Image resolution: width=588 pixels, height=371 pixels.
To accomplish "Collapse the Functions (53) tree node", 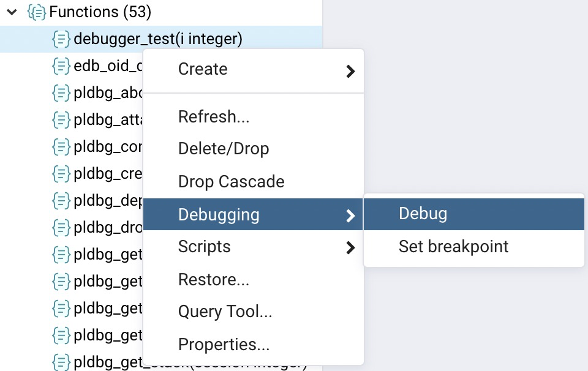I will click(x=12, y=12).
